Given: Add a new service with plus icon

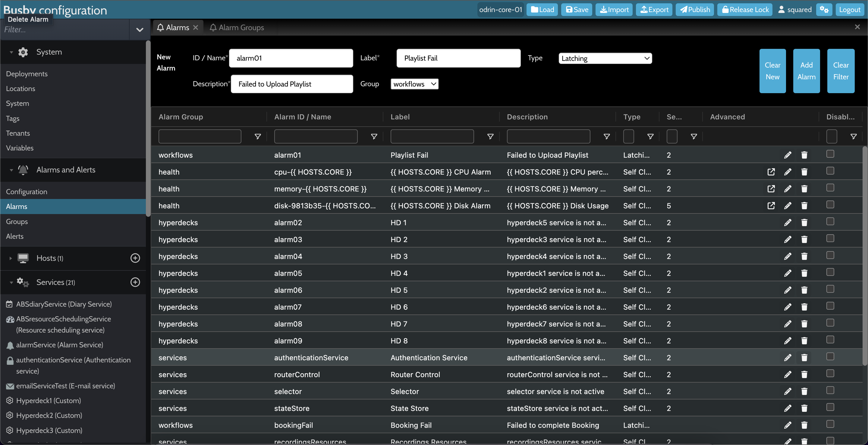Looking at the screenshot, I should [135, 282].
